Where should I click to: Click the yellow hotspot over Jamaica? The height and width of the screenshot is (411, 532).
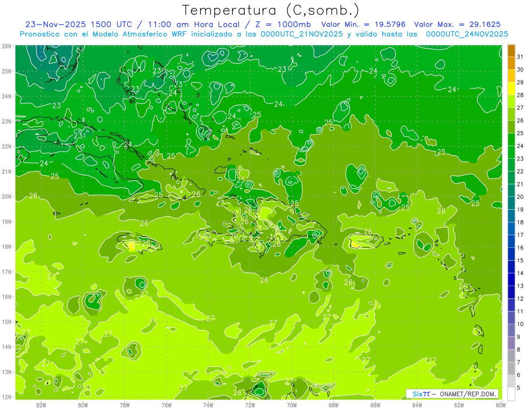click(131, 246)
